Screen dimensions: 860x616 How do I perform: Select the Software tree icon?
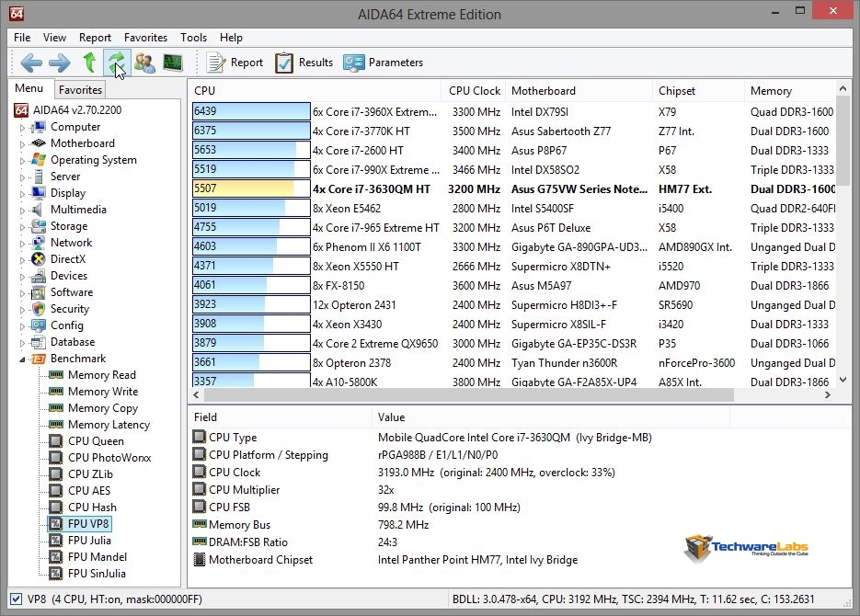tap(39, 292)
